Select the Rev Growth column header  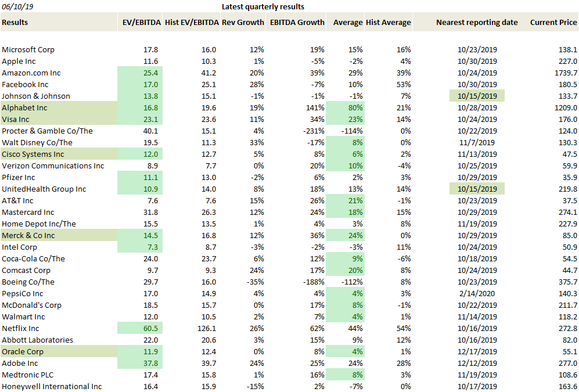coord(243,22)
